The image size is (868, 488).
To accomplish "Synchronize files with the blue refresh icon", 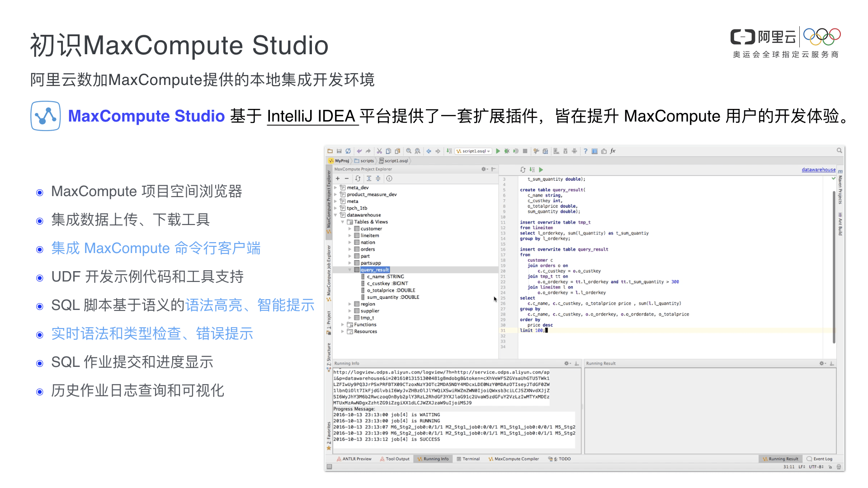I will (x=348, y=151).
